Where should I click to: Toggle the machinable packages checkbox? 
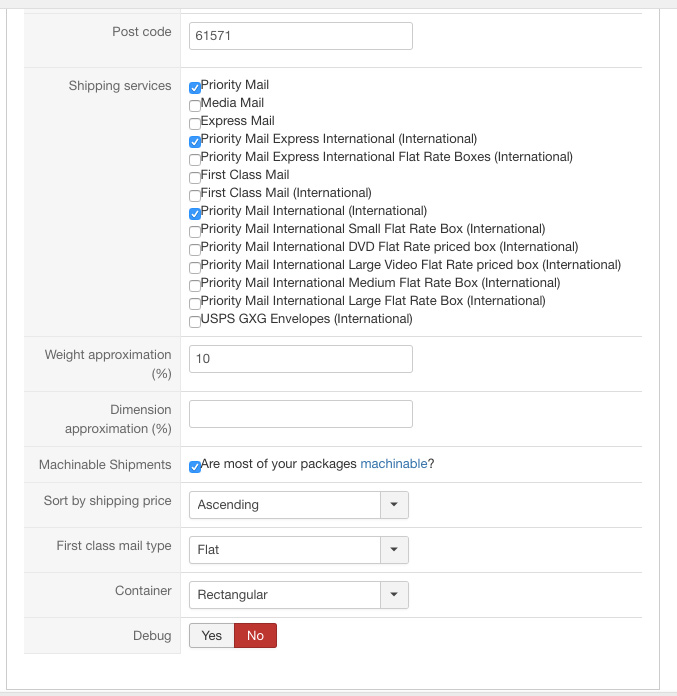[195, 466]
